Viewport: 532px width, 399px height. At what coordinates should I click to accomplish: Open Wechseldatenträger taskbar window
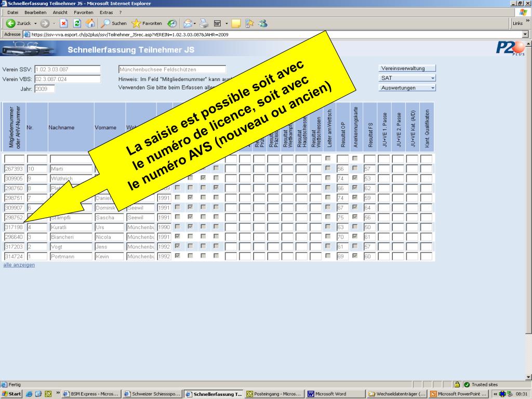(396, 394)
